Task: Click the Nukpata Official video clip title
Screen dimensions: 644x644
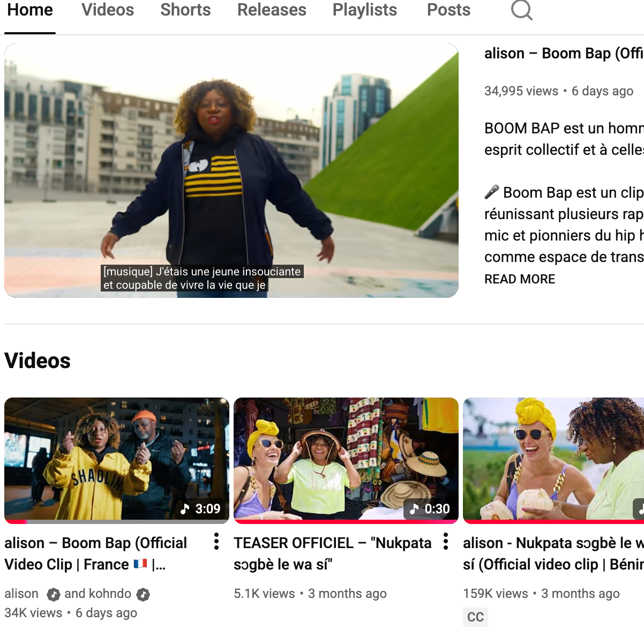Action: (553, 553)
